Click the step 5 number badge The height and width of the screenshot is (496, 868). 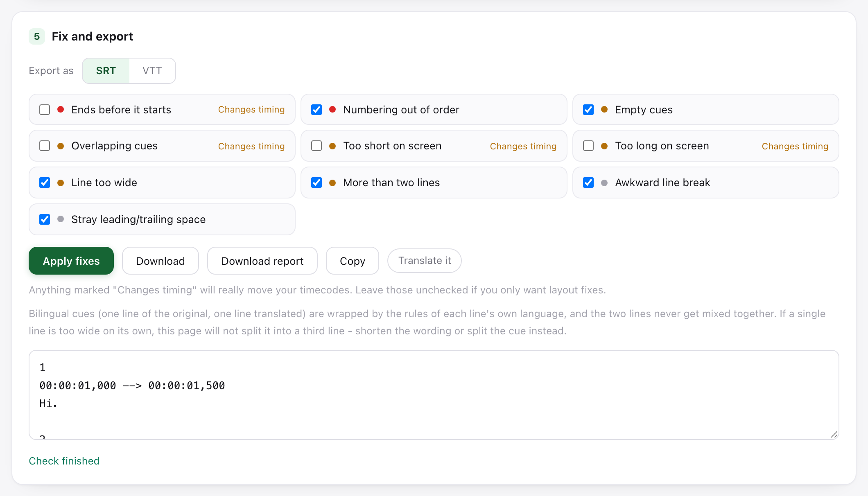37,36
